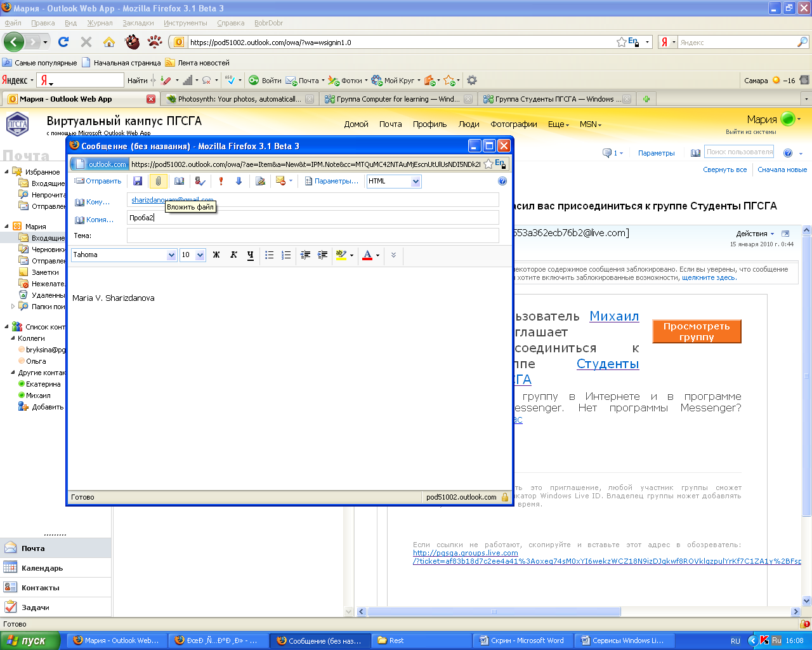Open the new tab plus button
The image size is (812, 650).
646,99
